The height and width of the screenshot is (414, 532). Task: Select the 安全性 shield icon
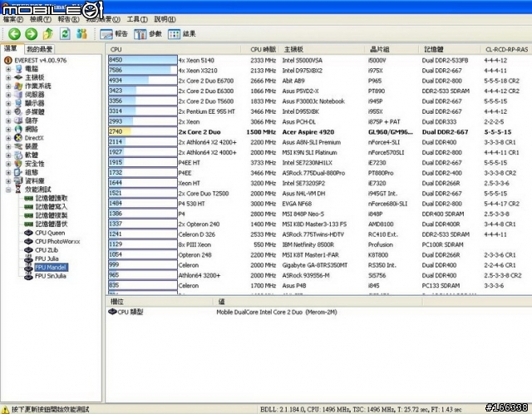(18, 164)
